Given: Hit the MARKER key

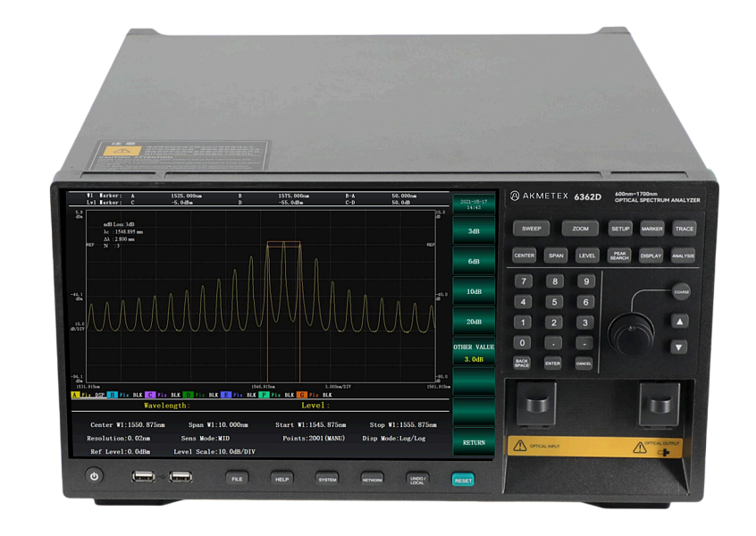Looking at the screenshot, I should click(651, 229).
